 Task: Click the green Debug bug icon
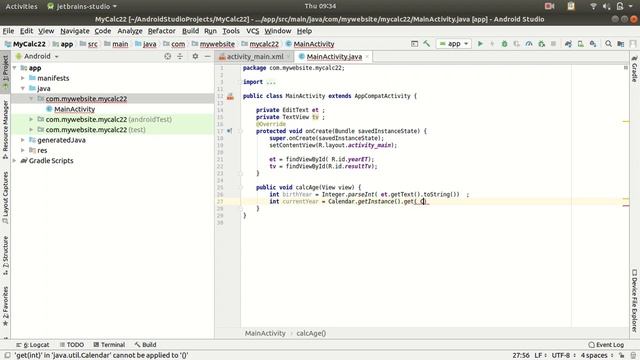point(504,43)
